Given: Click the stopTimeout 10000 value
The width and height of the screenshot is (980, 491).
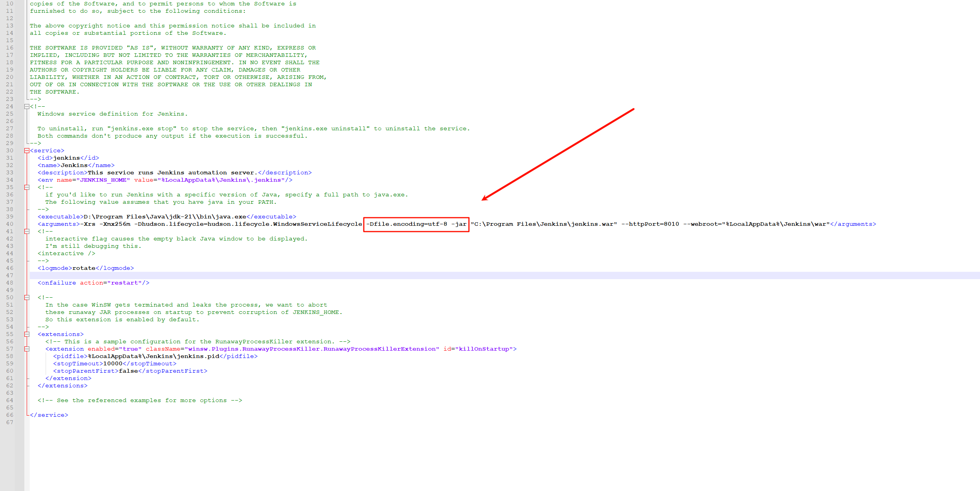Looking at the screenshot, I should [x=113, y=364].
